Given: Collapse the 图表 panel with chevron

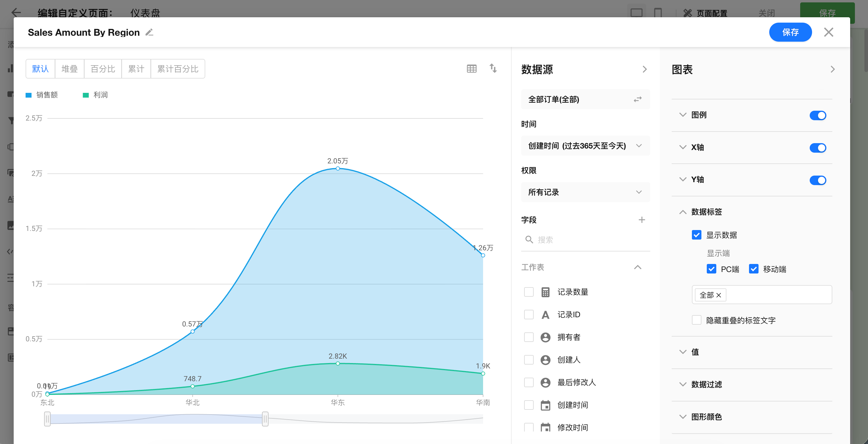Looking at the screenshot, I should 832,69.
